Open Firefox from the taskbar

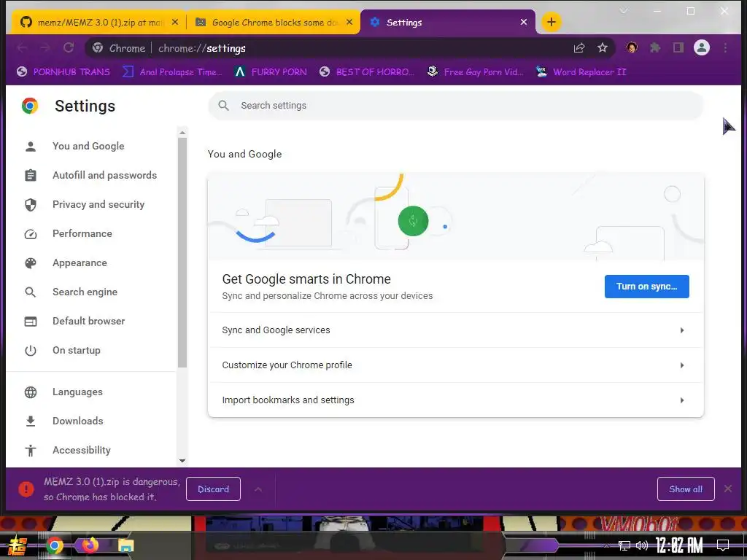(x=90, y=545)
